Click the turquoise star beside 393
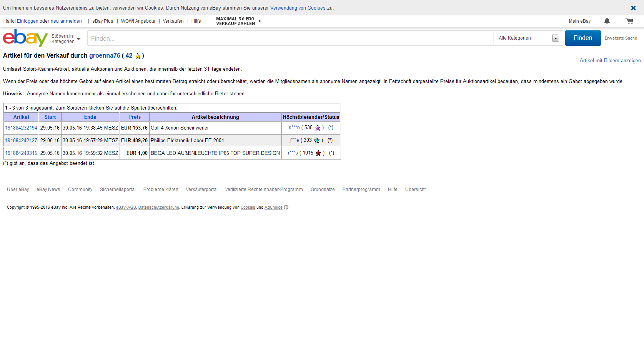 coord(317,141)
